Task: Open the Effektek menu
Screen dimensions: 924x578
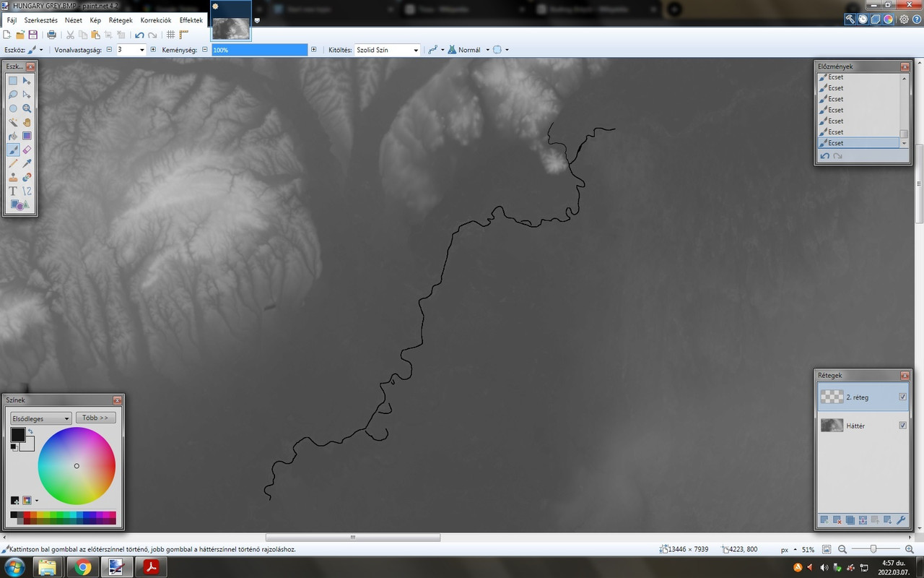Action: (x=191, y=20)
